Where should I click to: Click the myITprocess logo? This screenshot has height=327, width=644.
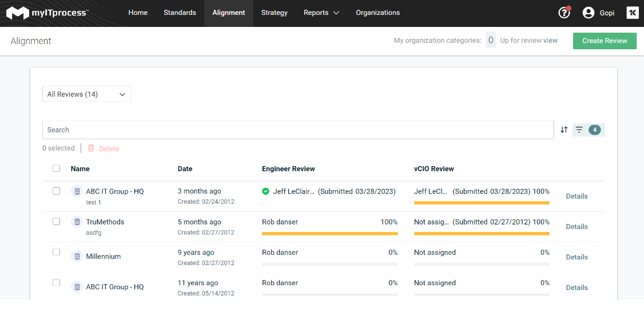pyautogui.click(x=47, y=13)
